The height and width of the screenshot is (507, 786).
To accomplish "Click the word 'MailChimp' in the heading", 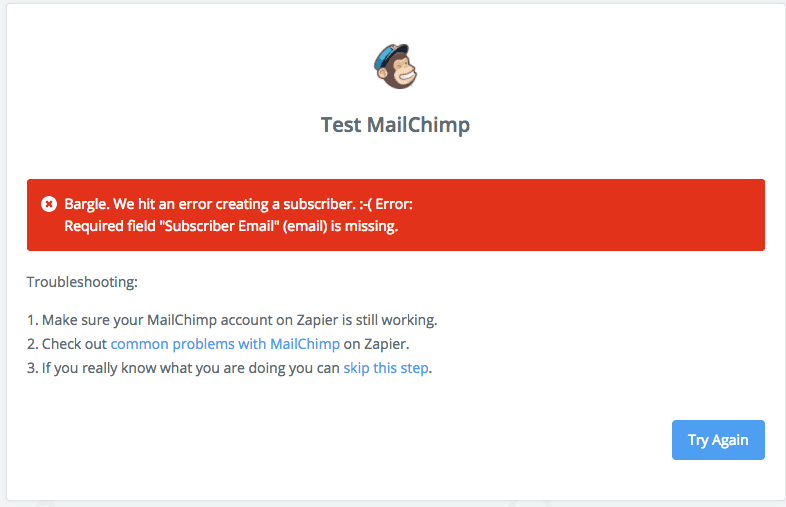I will point(419,125).
